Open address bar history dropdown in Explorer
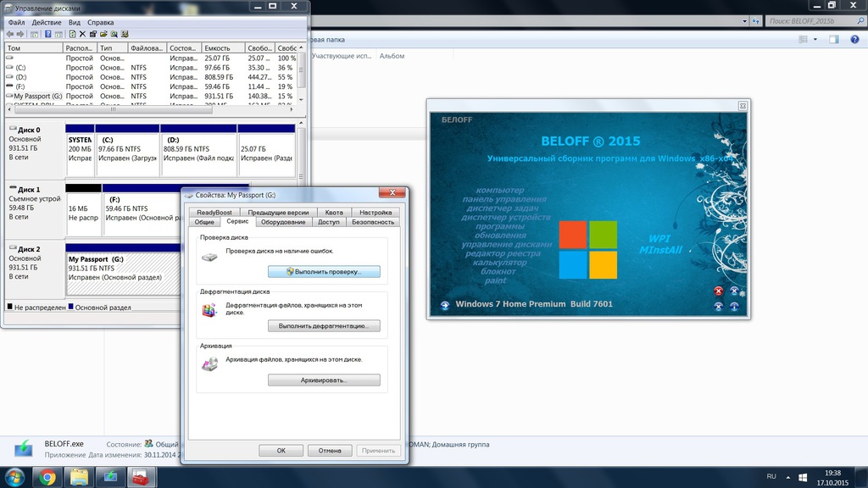The width and height of the screenshot is (868, 488). coord(744,21)
